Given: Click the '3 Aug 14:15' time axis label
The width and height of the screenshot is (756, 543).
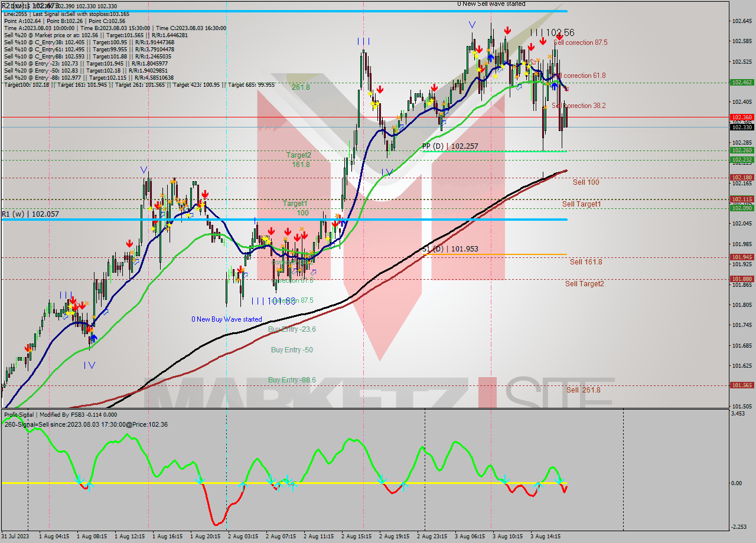Looking at the screenshot, I should [545, 537].
